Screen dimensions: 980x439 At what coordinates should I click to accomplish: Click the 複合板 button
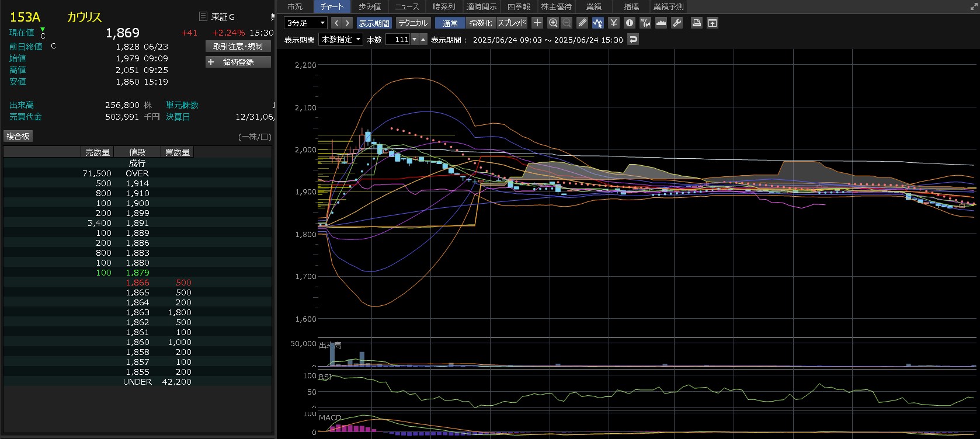18,136
